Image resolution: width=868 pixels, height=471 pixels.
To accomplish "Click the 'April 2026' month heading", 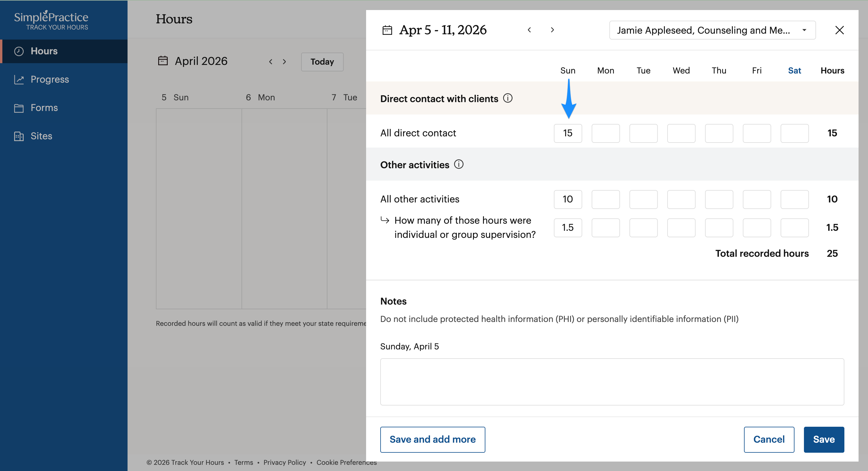I will [201, 61].
